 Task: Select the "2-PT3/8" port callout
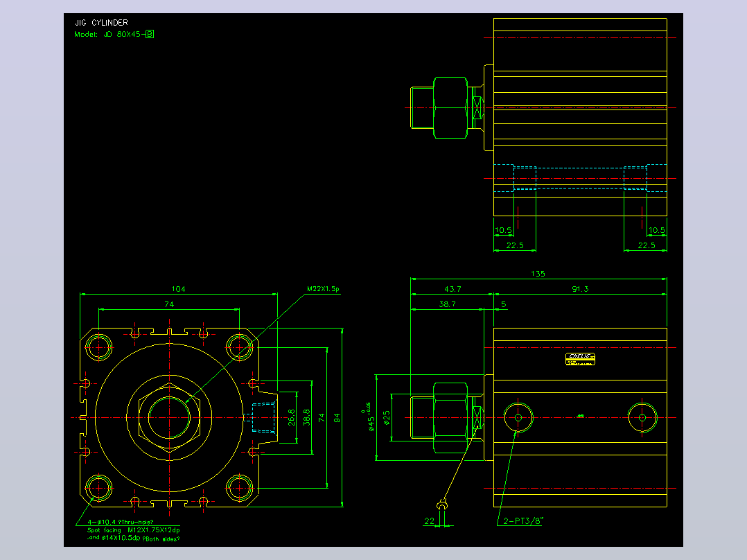tap(523, 521)
